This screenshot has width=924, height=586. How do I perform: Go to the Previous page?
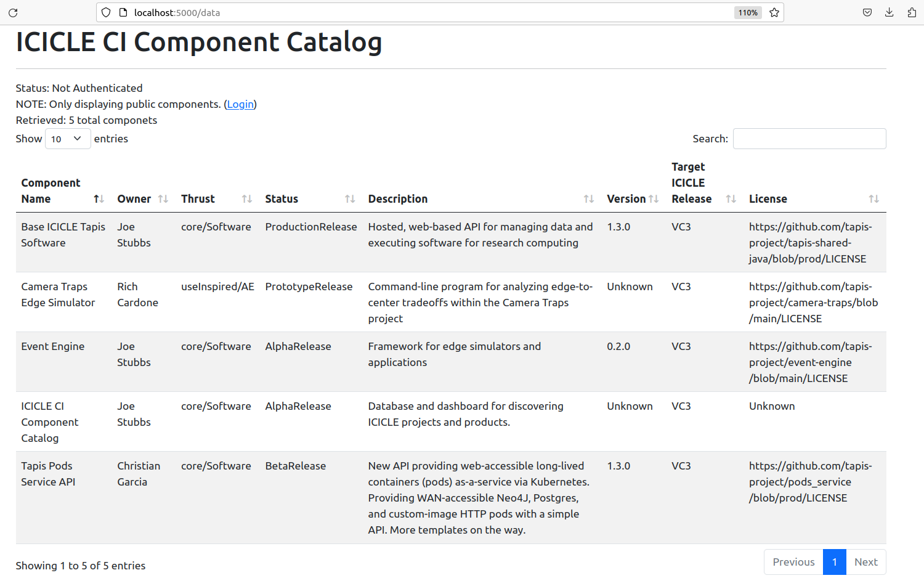click(793, 562)
